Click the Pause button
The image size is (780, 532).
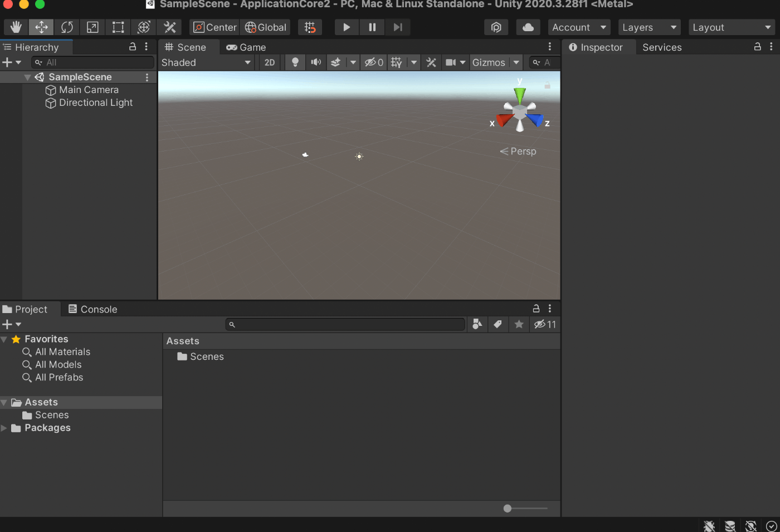pyautogui.click(x=372, y=27)
